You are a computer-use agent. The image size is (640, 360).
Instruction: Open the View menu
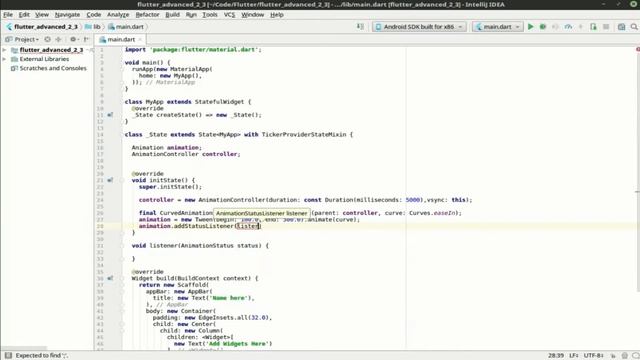(42, 15)
